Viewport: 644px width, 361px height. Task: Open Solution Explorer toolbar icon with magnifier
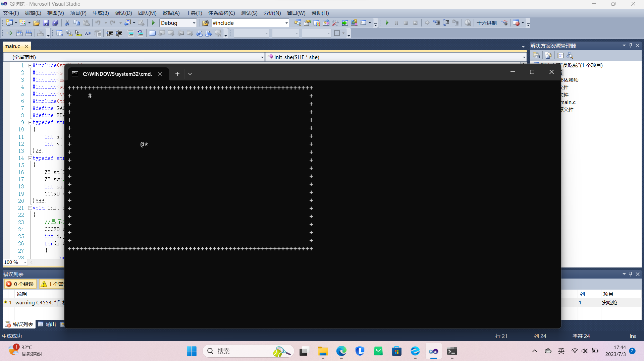coord(298,23)
